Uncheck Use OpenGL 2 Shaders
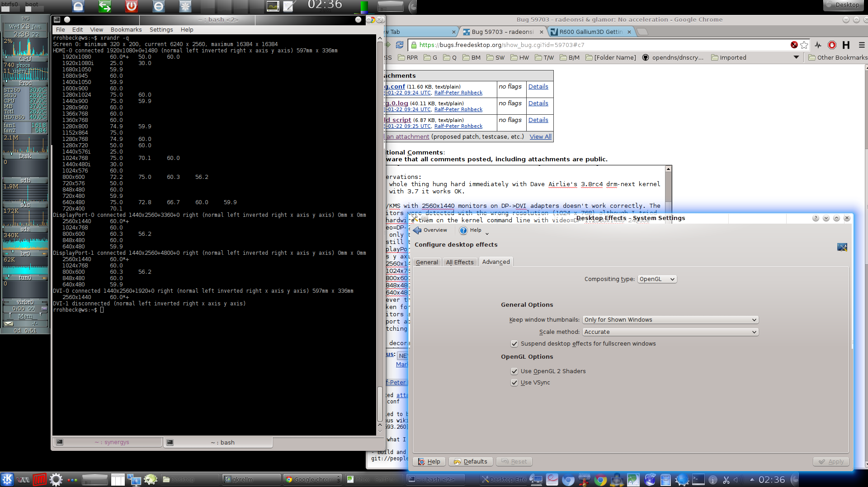This screenshot has height=487, width=868. click(514, 371)
